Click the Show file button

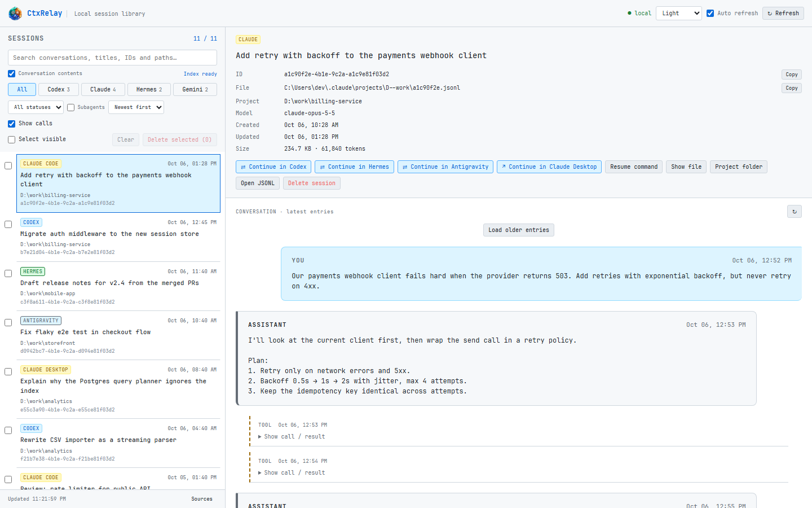(686, 167)
